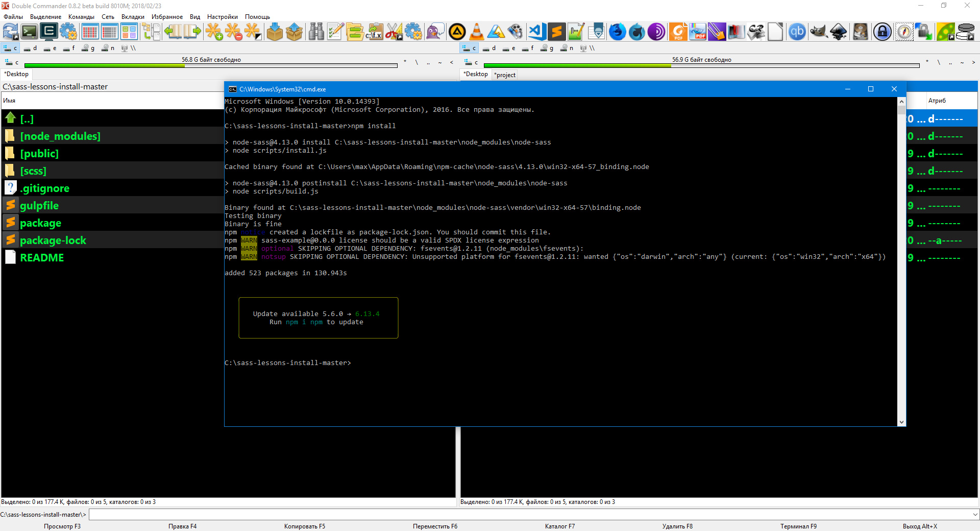Click the Sublime Text toolbar icon
The height and width of the screenshot is (531, 980).
[556, 32]
